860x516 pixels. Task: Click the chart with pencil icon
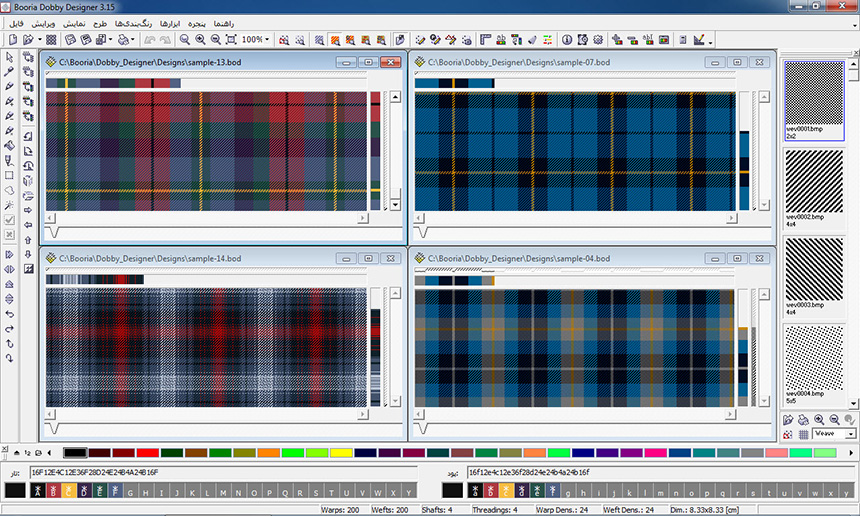(699, 39)
